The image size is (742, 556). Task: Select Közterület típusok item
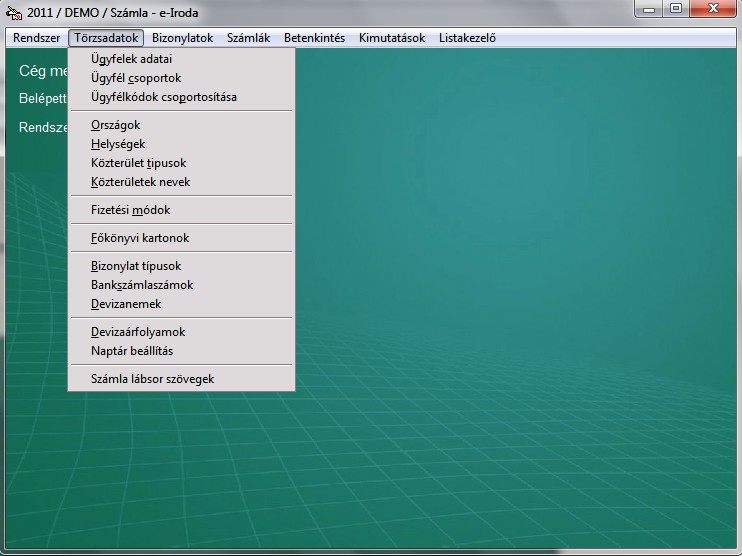point(139,163)
